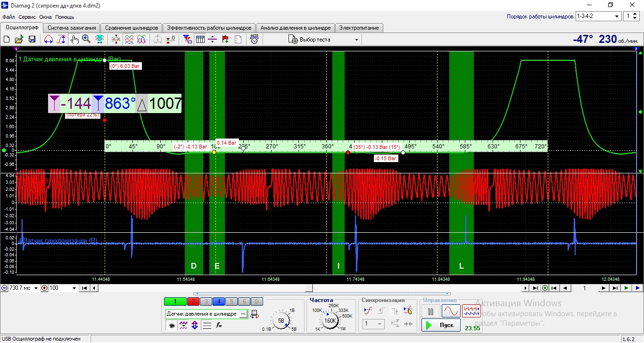Toggle channel 6 button
644x343 pixels.
(x=243, y=302)
